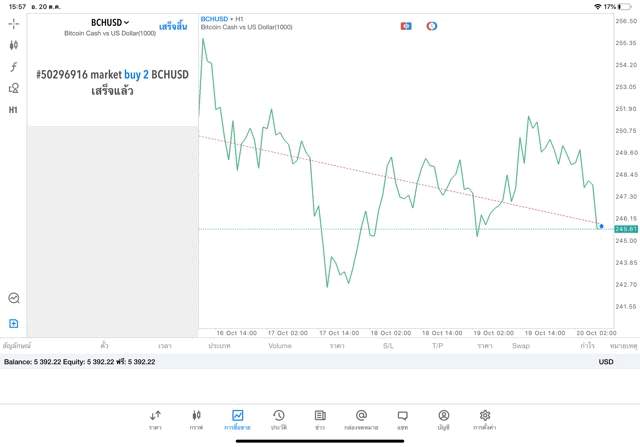Open the drawing objects shapes tool
The width and height of the screenshot is (640, 447).
click(x=14, y=88)
